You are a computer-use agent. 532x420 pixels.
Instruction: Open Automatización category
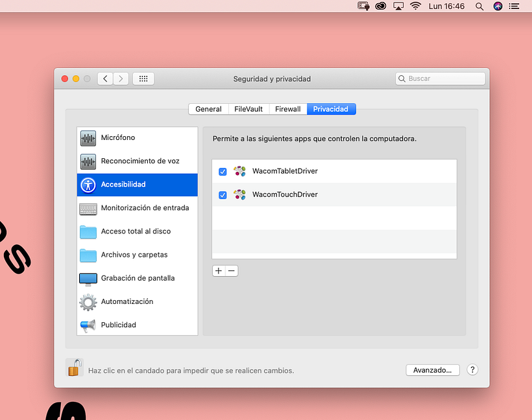(x=138, y=301)
